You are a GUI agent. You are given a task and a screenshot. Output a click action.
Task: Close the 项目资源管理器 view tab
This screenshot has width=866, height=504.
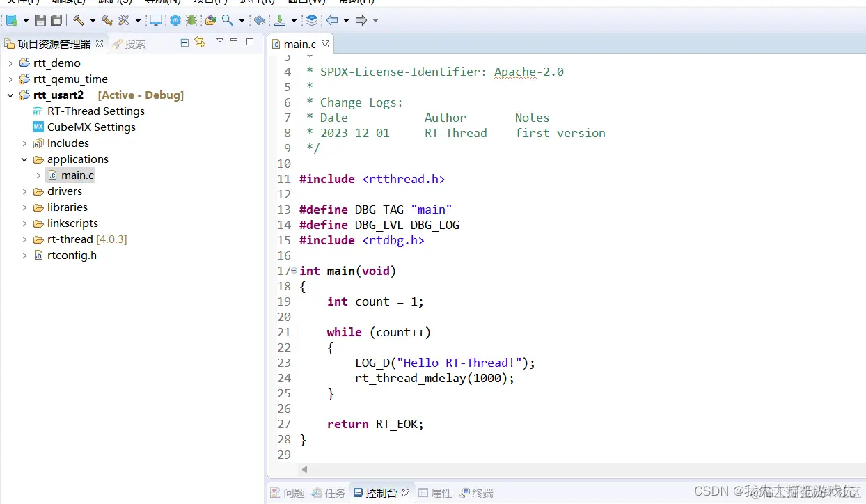[100, 43]
